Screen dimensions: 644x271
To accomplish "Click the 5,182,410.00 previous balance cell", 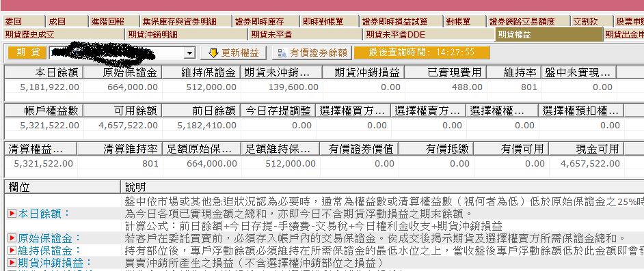I will click(201, 125).
